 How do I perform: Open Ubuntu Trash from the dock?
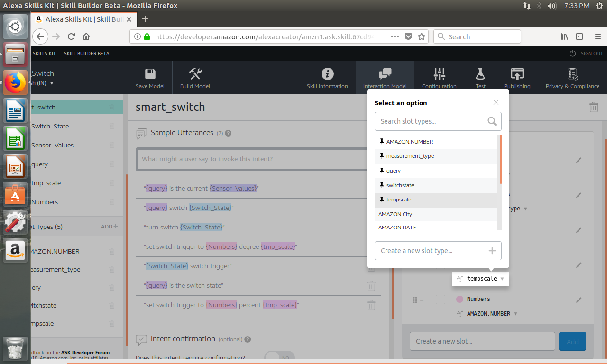click(15, 348)
